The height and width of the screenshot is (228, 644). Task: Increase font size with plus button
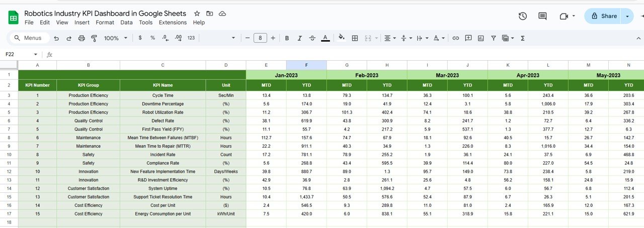click(x=273, y=38)
